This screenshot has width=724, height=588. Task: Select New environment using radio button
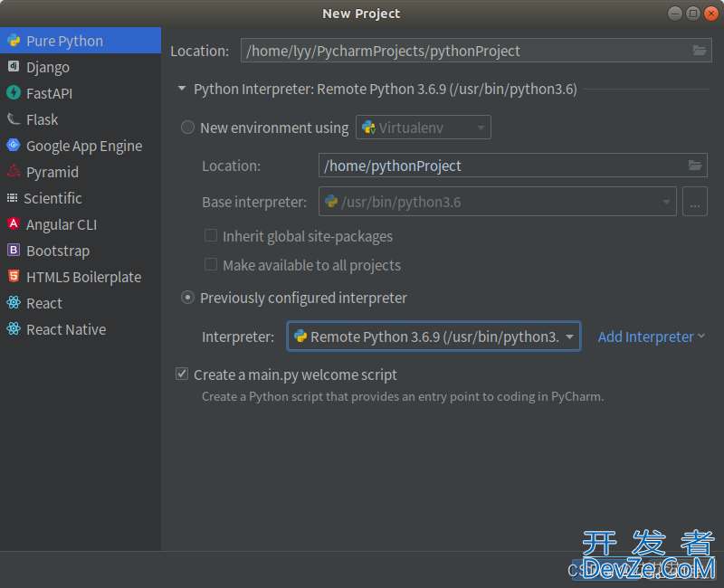[187, 128]
